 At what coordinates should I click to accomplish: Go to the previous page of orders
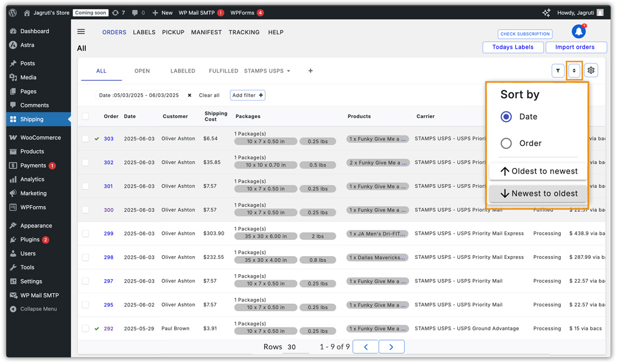(366, 347)
